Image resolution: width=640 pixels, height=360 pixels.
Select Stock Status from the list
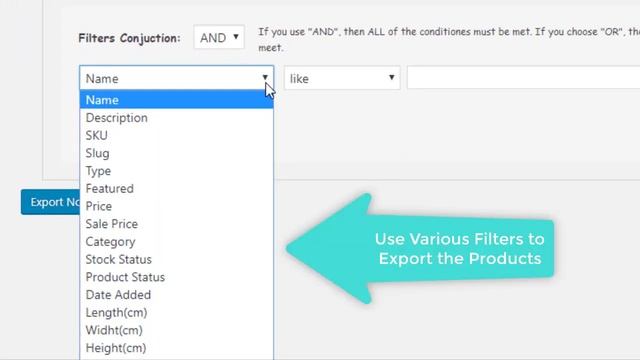click(x=176, y=260)
